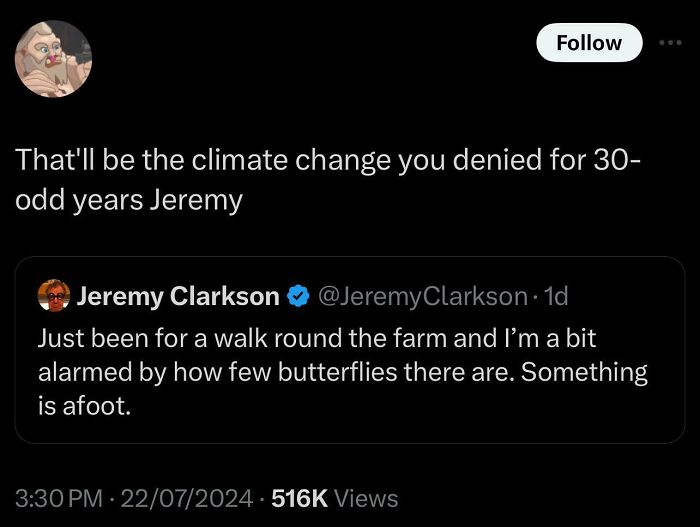Click the blue verified checkmark badge
This screenshot has height=527, width=700.
click(x=298, y=296)
